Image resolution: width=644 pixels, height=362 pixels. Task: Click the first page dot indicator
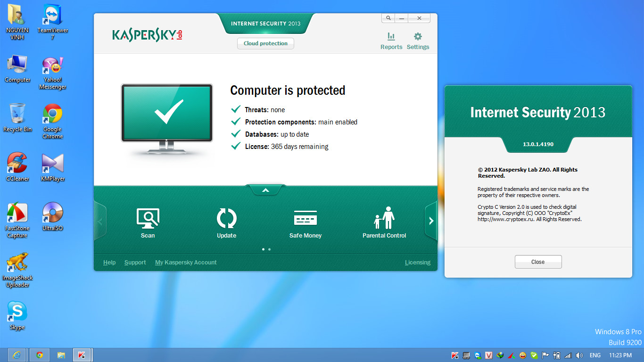pos(263,249)
